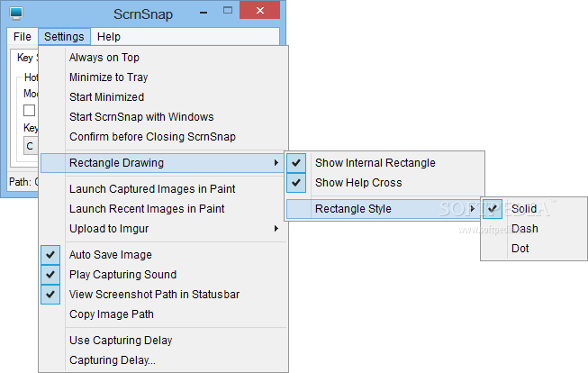
Task: Select the Dash rectangle style
Action: coord(524,229)
